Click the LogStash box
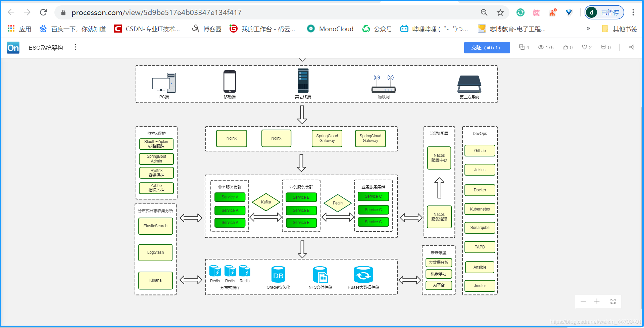644x328 pixels. click(x=155, y=252)
